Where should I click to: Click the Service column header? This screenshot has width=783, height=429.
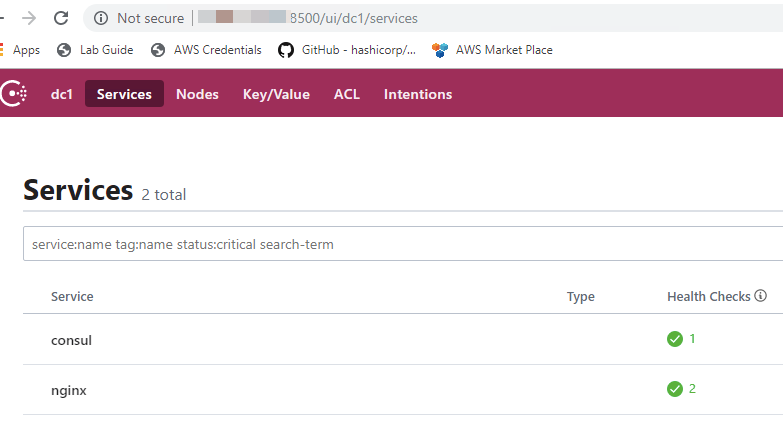[x=72, y=297]
